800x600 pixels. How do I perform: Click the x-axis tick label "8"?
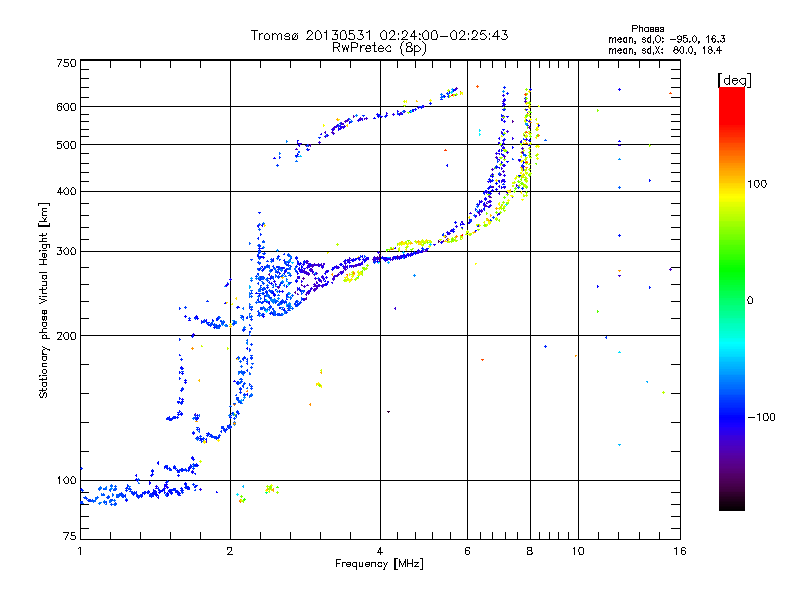(x=530, y=551)
